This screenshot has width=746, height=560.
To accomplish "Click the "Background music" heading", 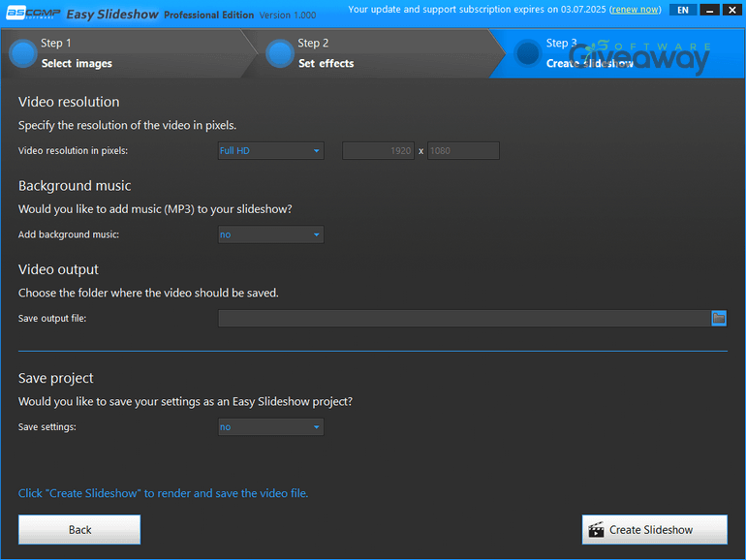I will point(75,186).
